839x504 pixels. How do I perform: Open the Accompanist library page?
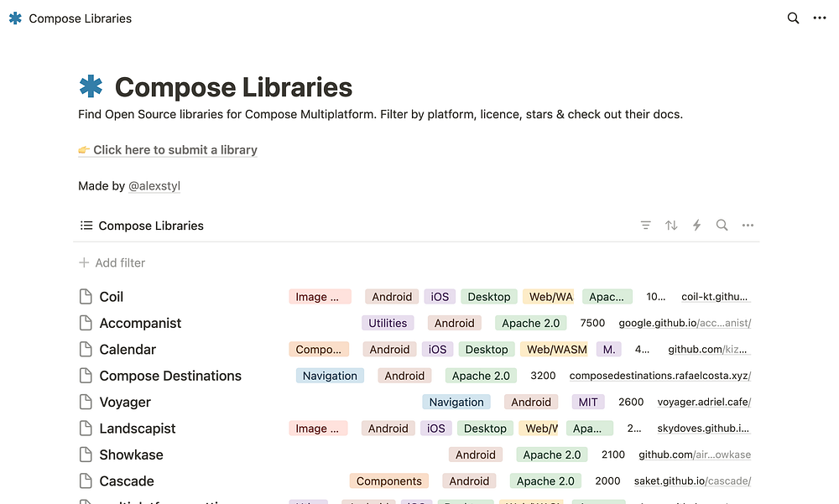coord(140,323)
